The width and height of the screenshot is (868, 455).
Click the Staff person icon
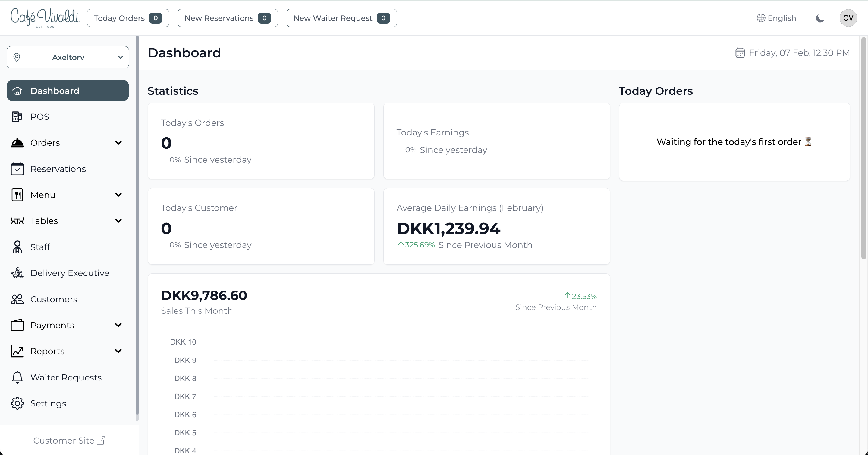(17, 247)
